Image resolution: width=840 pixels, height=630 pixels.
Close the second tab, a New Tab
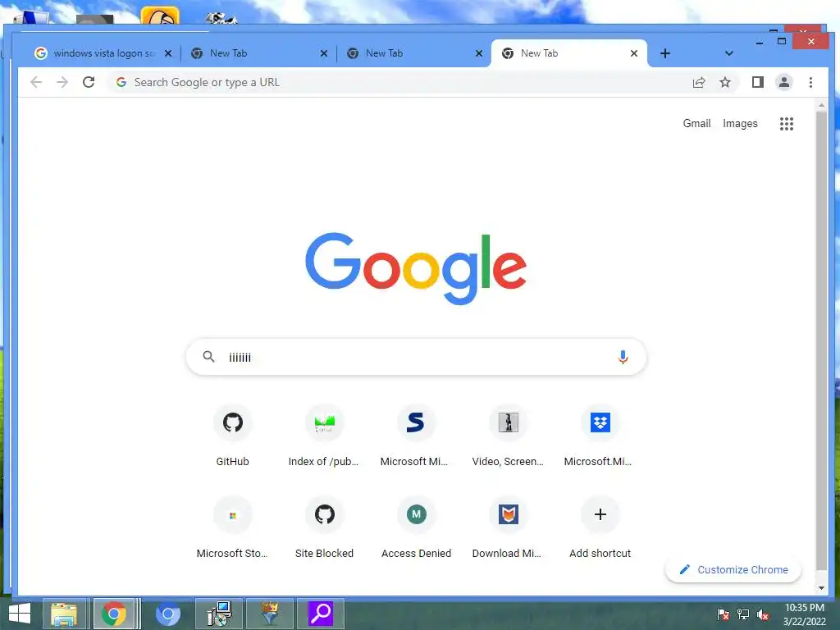point(323,53)
